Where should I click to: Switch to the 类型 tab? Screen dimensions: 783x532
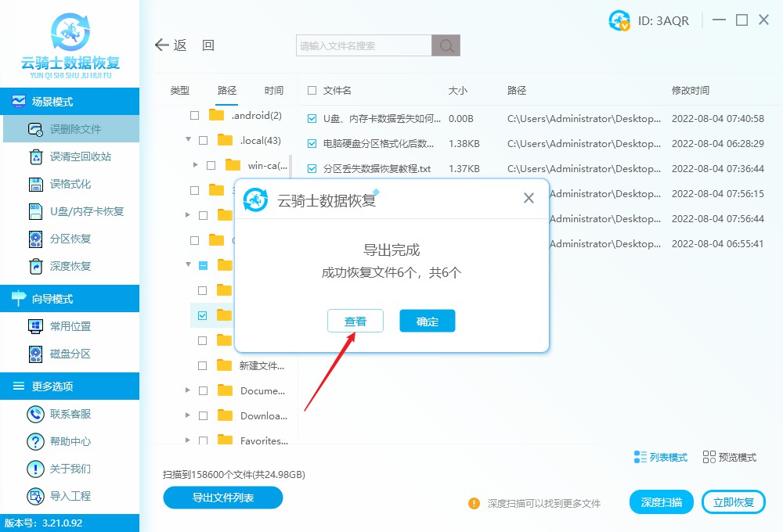tap(179, 90)
